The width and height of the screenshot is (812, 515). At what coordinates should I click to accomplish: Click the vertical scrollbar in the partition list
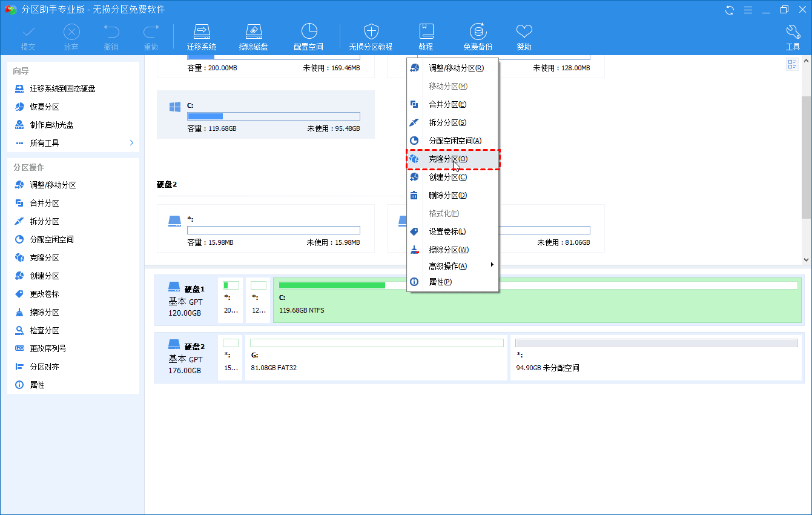[x=806, y=158]
